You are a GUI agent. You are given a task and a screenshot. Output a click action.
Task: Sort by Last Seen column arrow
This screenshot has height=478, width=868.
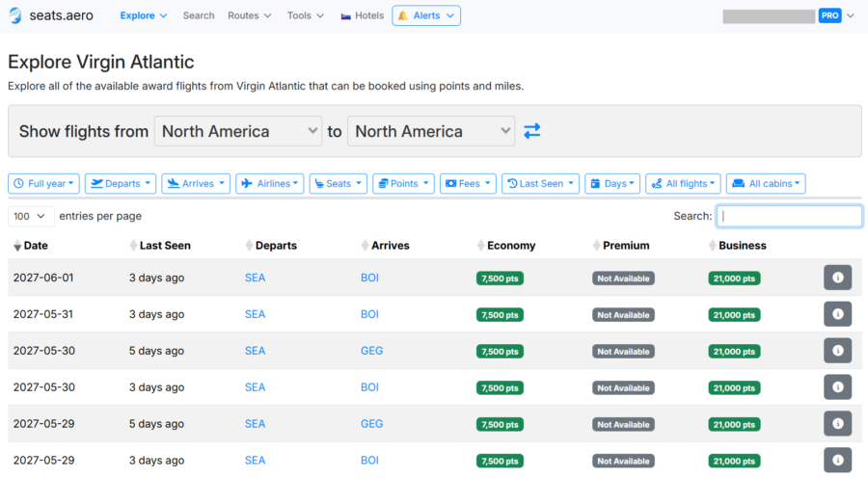click(x=133, y=246)
